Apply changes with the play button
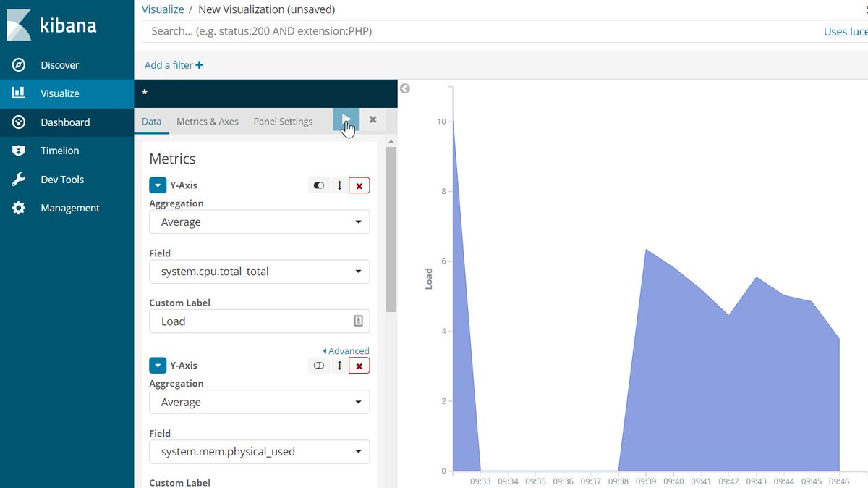This screenshot has width=868, height=488. (346, 119)
